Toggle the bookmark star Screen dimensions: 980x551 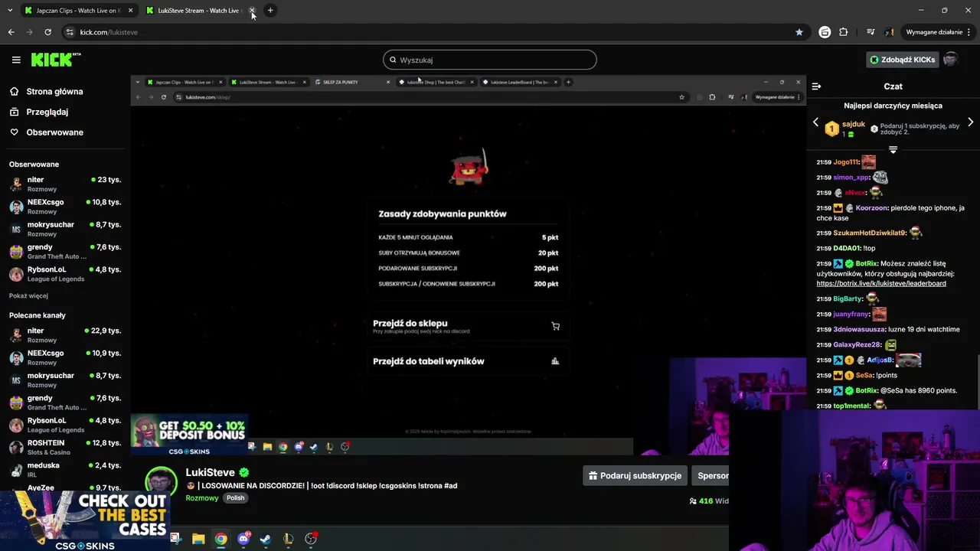[799, 32]
